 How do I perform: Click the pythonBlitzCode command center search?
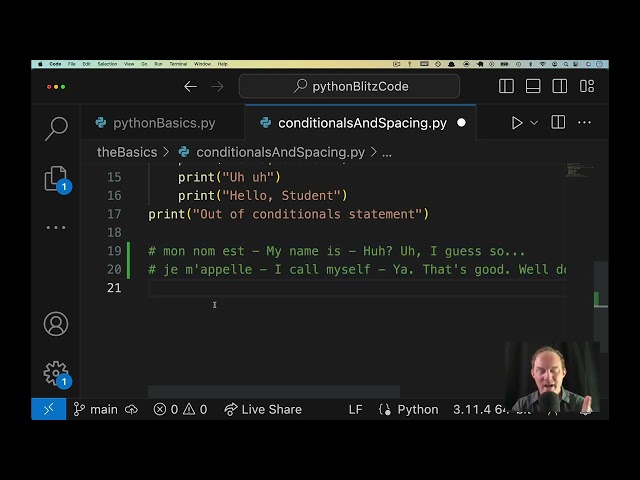click(349, 87)
